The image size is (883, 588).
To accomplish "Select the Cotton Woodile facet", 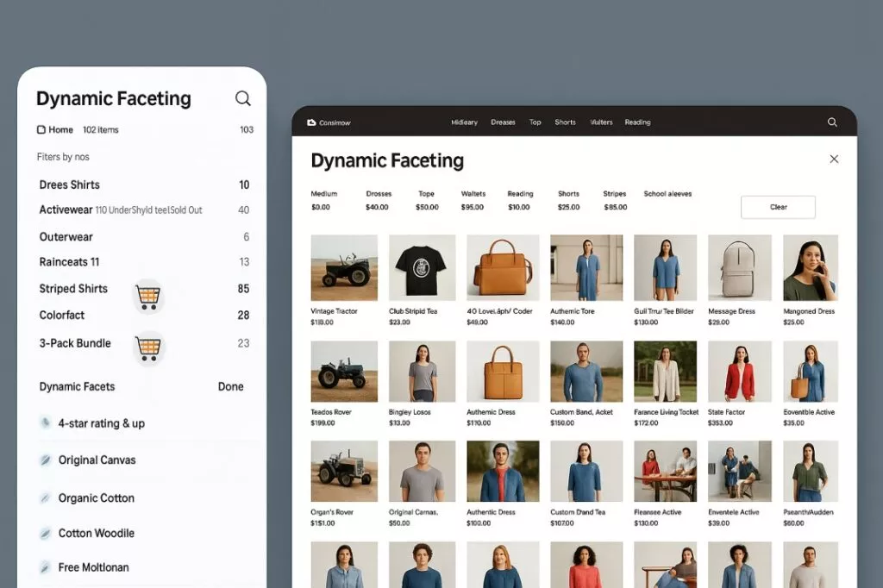I will [x=46, y=534].
